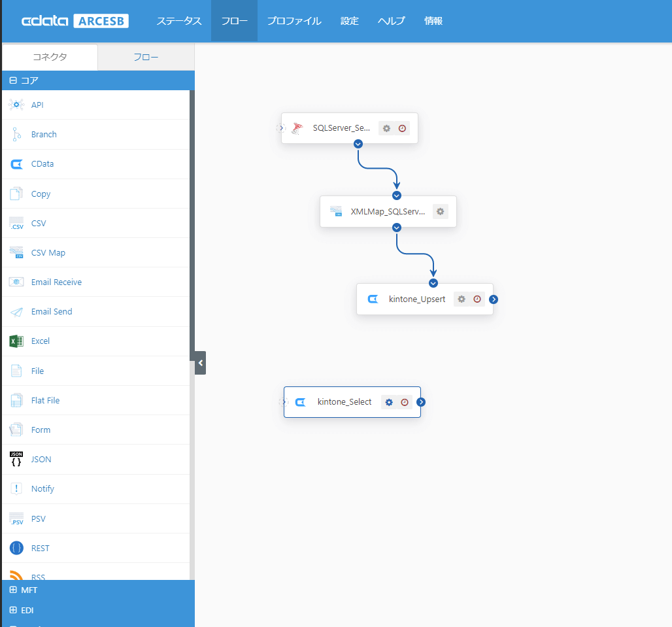672x627 pixels.
Task: Click clock icon on kintone_Select node
Action: [x=405, y=402]
